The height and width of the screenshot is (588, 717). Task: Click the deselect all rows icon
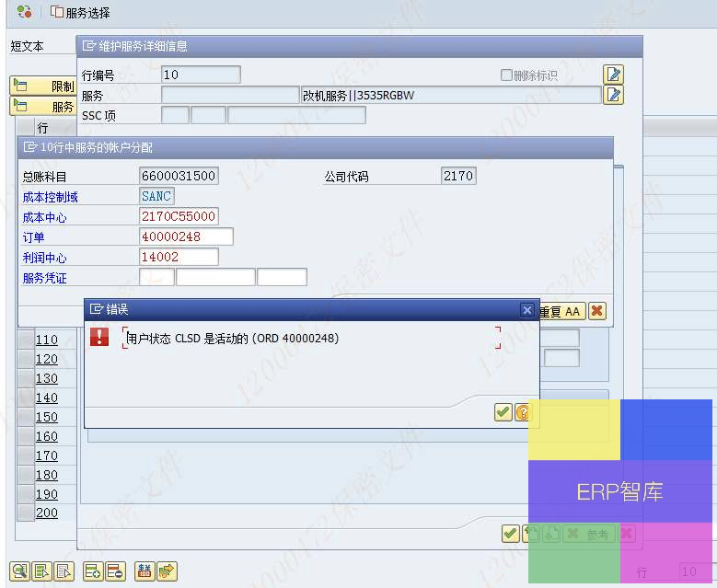64,571
